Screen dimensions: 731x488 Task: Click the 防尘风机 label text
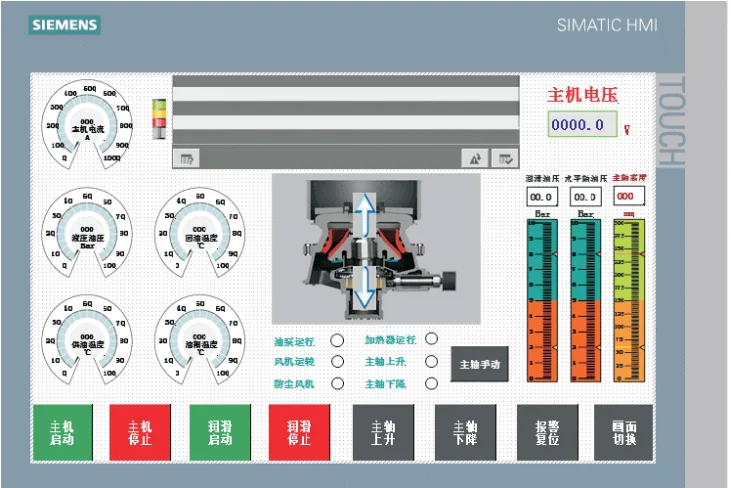pyautogui.click(x=294, y=384)
